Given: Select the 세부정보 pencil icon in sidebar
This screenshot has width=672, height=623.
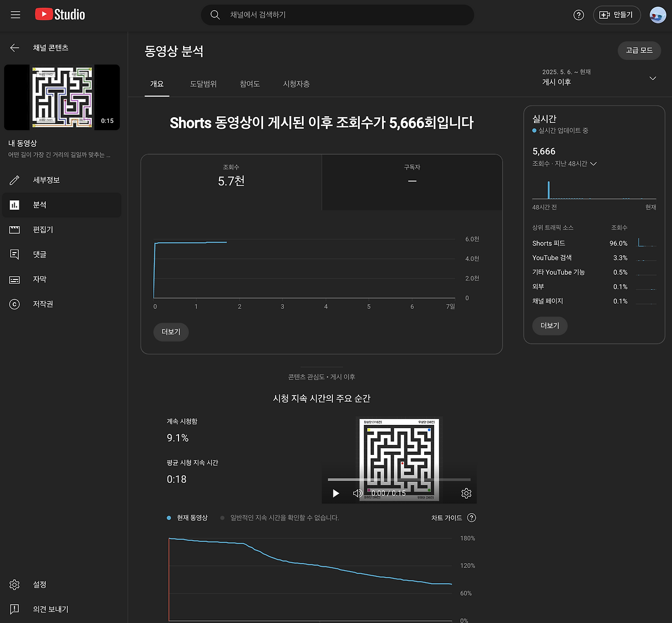Looking at the screenshot, I should click(x=14, y=180).
